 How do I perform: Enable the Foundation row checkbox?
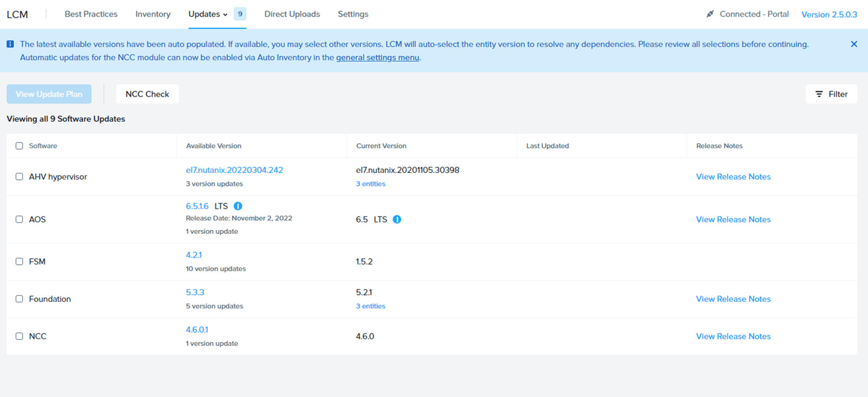(19, 299)
